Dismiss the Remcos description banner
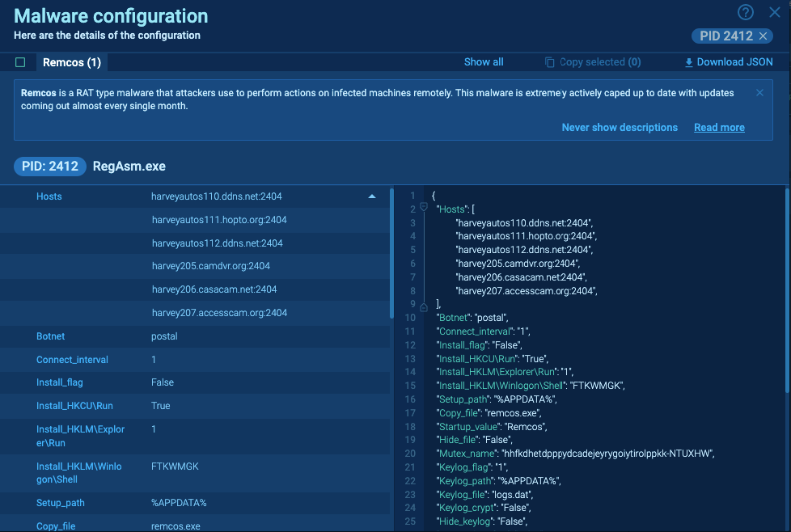 [x=759, y=93]
